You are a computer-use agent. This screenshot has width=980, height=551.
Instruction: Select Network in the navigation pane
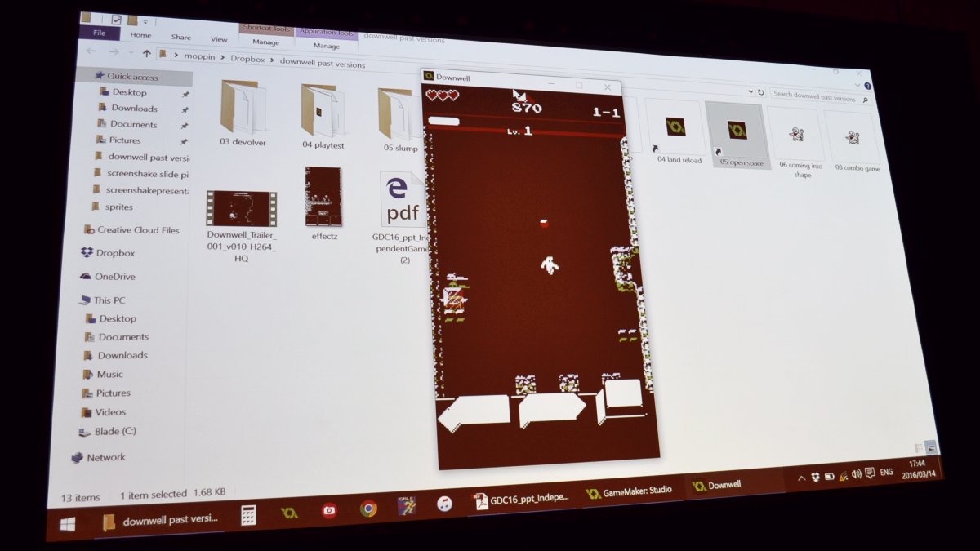pyautogui.click(x=99, y=457)
